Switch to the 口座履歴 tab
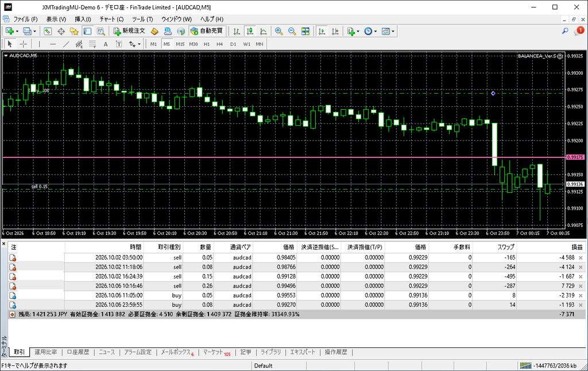 [x=78, y=352]
